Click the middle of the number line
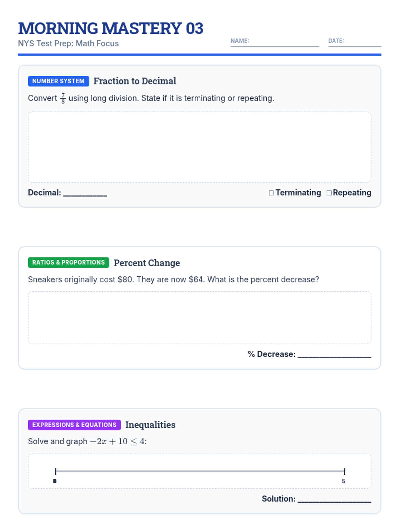 [200, 471]
